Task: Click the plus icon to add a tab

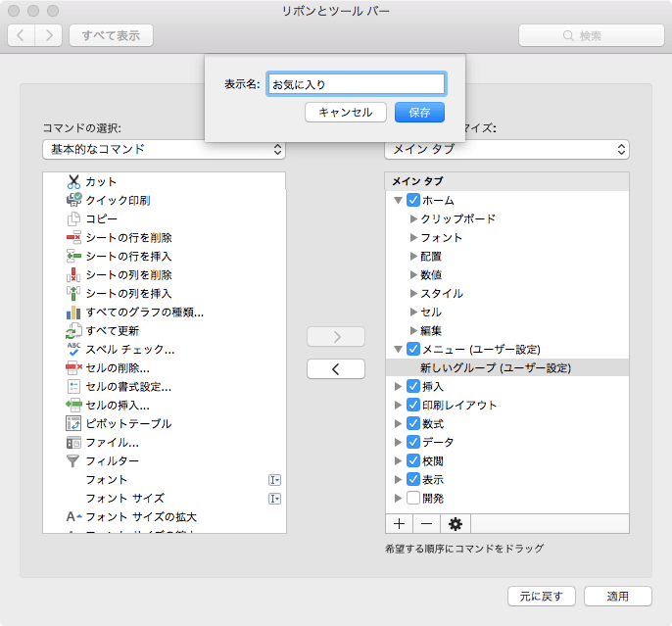Action: coord(399,523)
